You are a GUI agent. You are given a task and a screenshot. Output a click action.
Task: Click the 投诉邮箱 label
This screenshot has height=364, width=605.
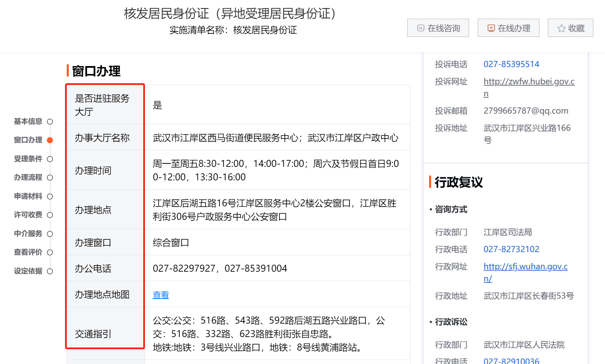pyautogui.click(x=451, y=111)
